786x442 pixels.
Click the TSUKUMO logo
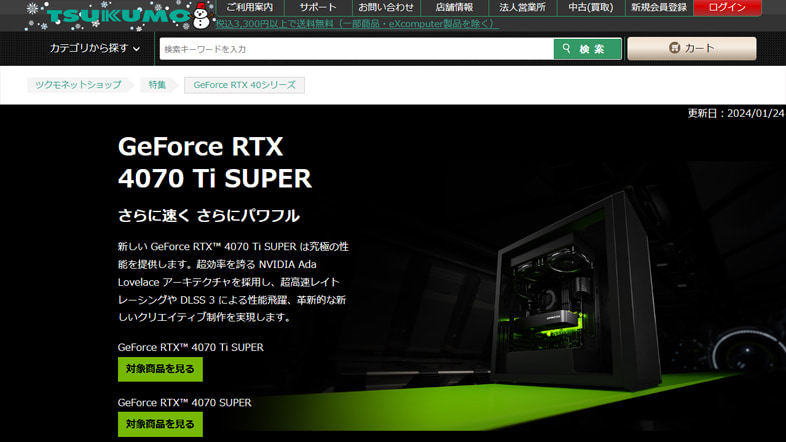119,16
